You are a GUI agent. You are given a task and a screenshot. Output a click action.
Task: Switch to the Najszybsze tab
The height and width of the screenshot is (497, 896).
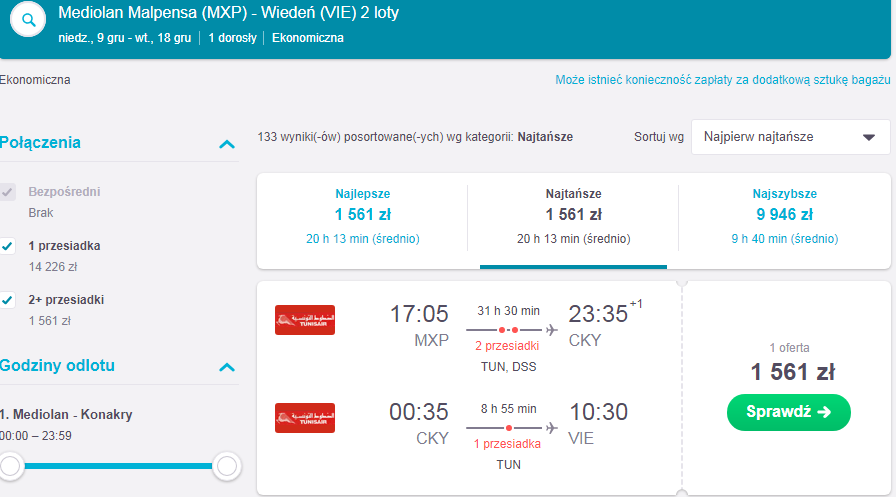point(785,217)
